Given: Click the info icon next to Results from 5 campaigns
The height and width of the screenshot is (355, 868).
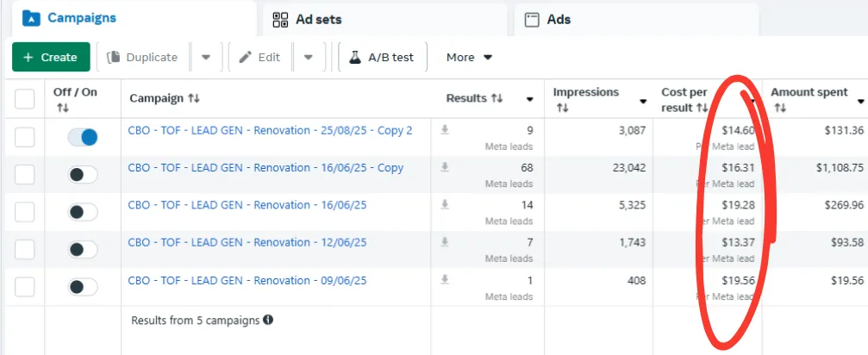Looking at the screenshot, I should [x=268, y=320].
